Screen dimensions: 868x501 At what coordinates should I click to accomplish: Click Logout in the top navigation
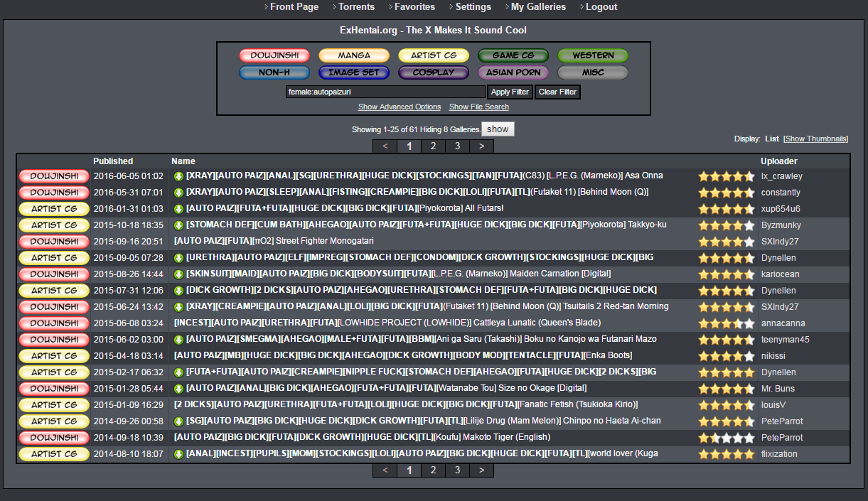coord(601,7)
